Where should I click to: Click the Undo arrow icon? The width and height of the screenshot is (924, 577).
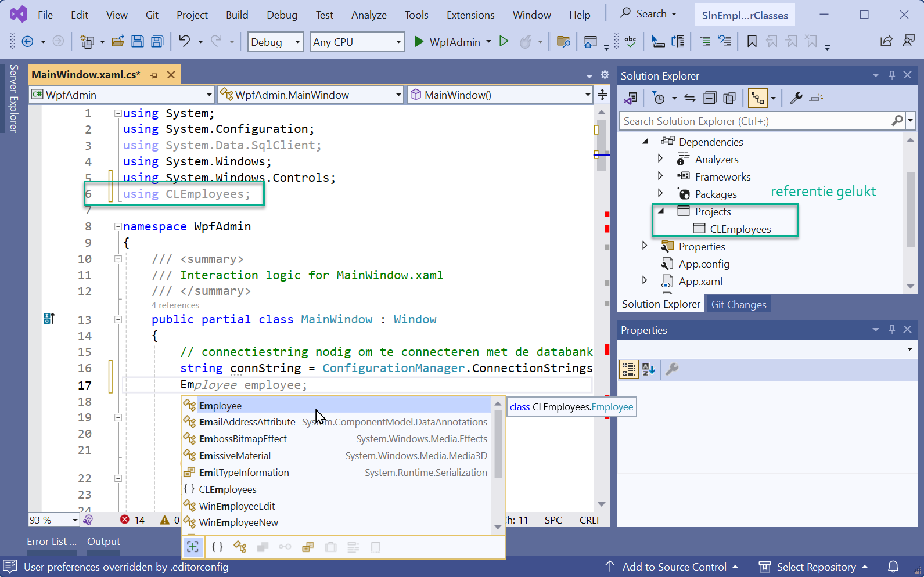pyautogui.click(x=184, y=41)
